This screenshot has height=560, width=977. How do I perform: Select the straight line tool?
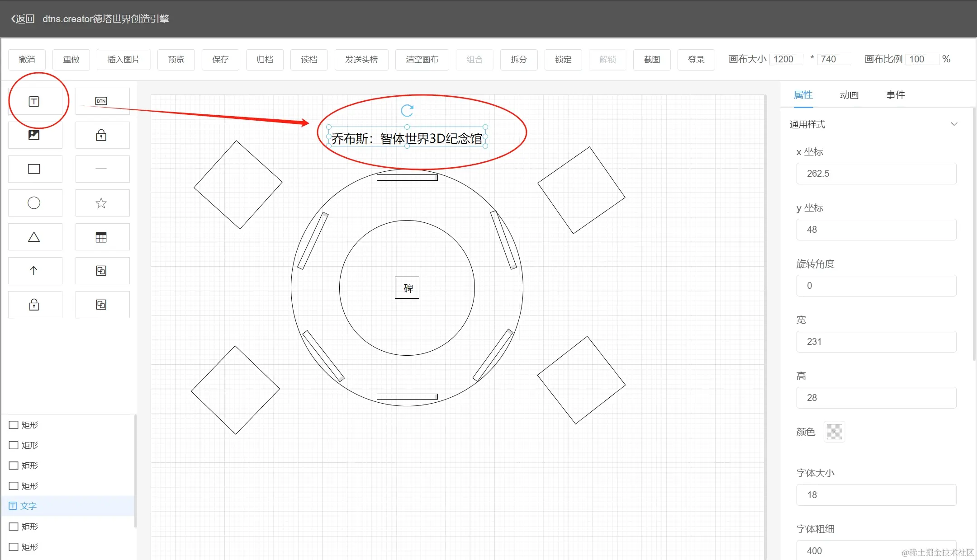tap(101, 169)
